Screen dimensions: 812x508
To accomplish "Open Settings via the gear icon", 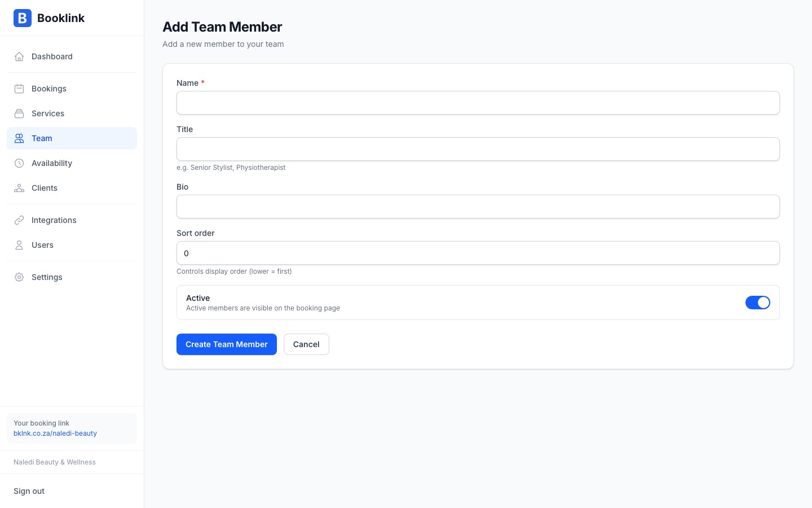I will pyautogui.click(x=19, y=277).
